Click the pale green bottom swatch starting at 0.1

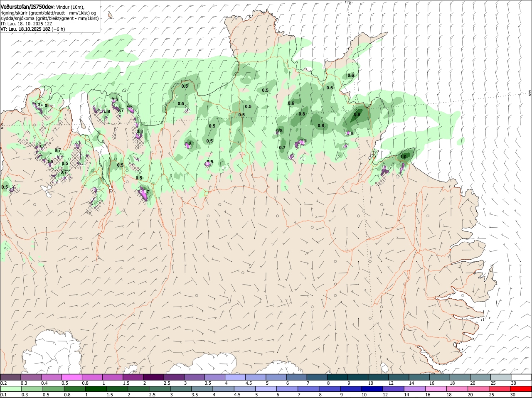click(10, 389)
